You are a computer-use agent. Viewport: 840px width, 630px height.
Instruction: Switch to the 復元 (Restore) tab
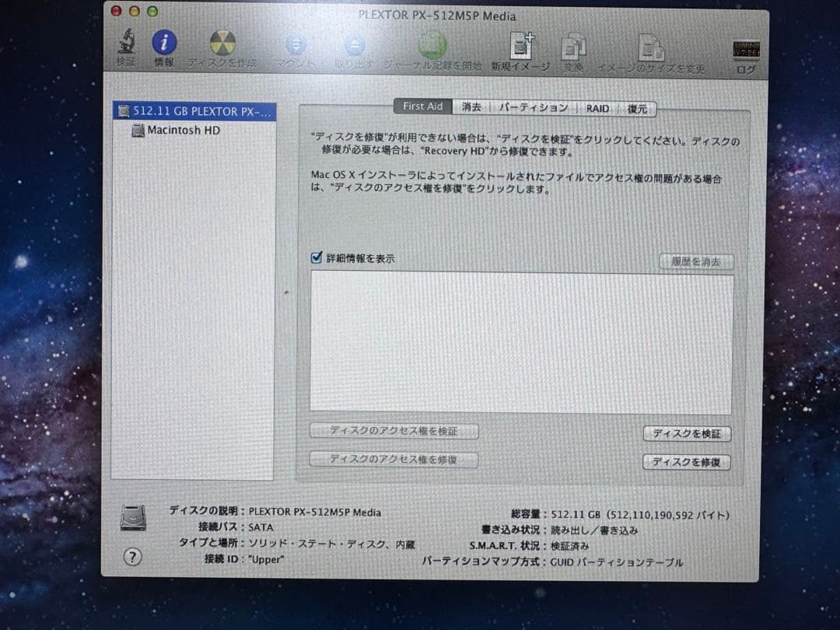[637, 108]
